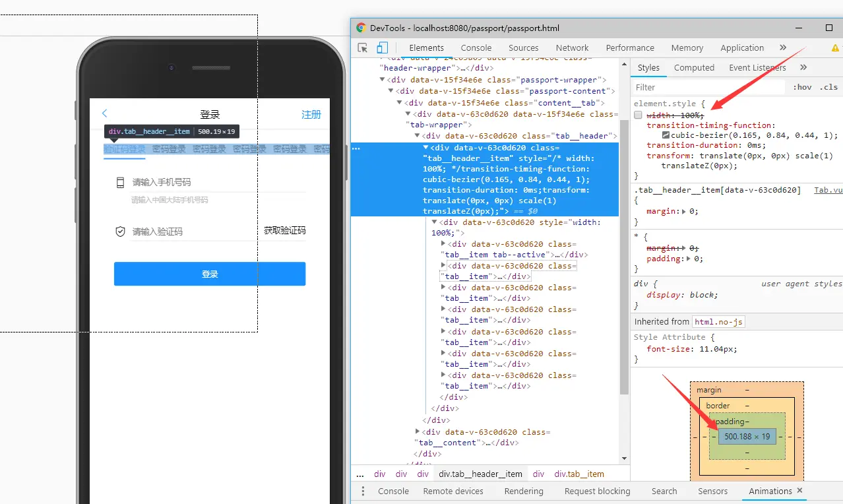
Task: Open the Sources panel tab
Action: 524,47
